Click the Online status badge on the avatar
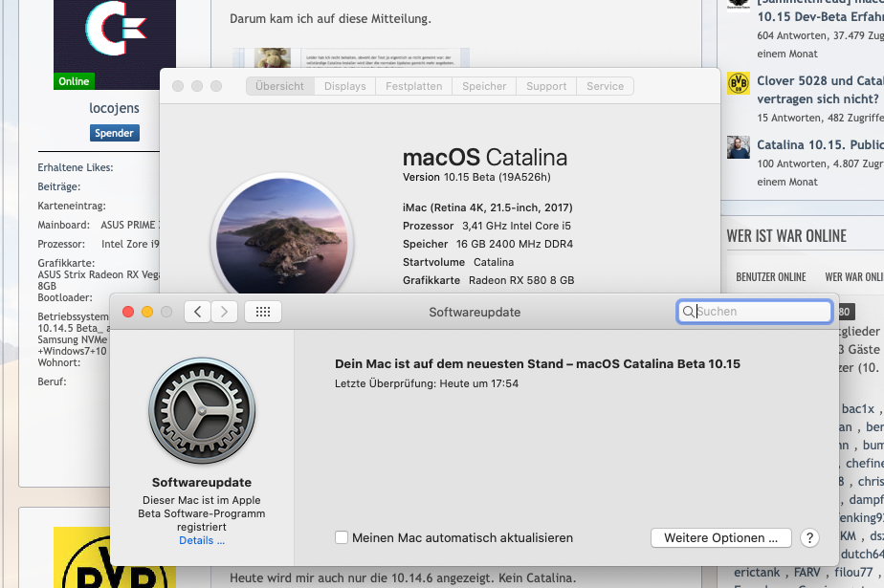Viewport: 884px width, 588px height. 74,81
